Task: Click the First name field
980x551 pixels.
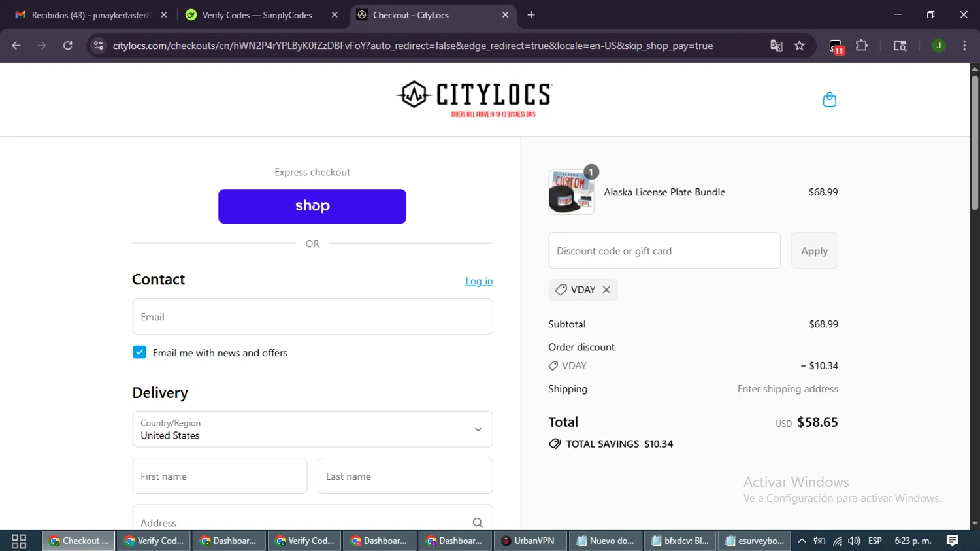Action: click(x=220, y=476)
